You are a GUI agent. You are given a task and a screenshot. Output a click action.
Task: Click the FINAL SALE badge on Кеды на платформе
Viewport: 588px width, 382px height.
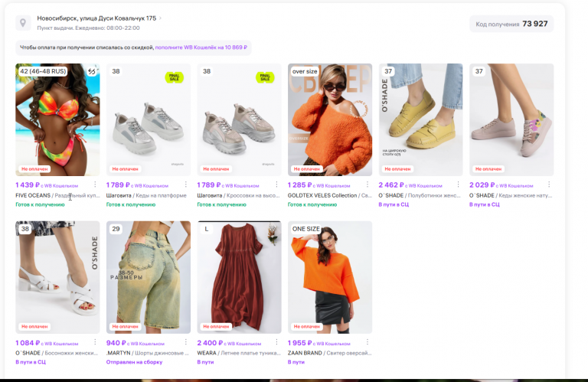[175, 77]
